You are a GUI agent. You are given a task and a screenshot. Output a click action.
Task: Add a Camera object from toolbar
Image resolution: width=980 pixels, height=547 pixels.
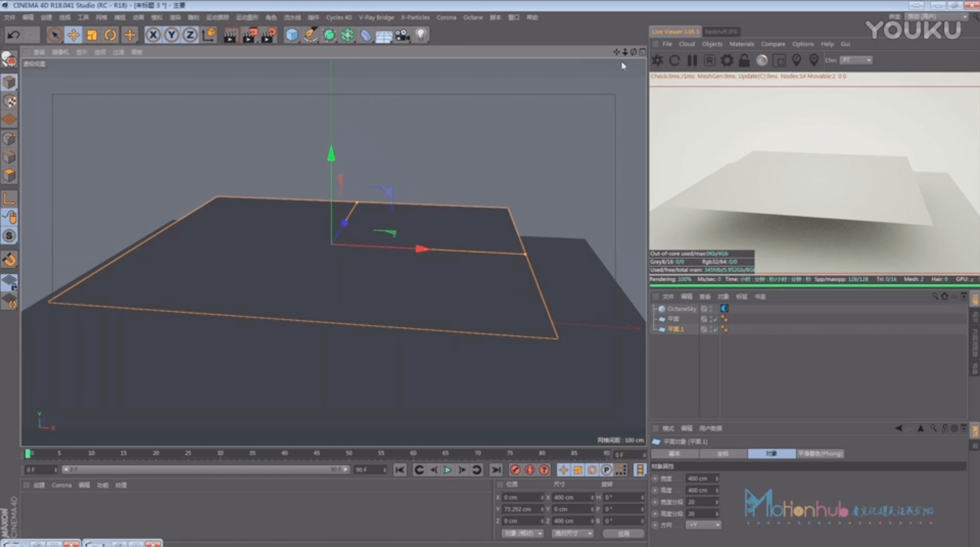(403, 35)
